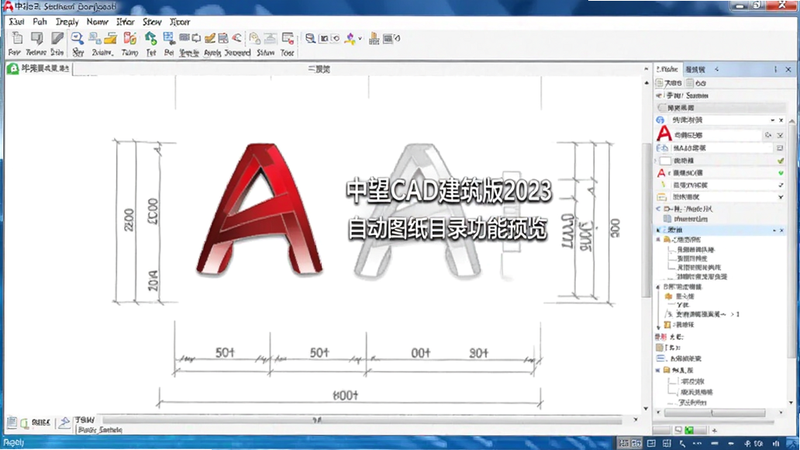Open the "Stew" menu
Screen dimensions: 800x450
(x=152, y=21)
